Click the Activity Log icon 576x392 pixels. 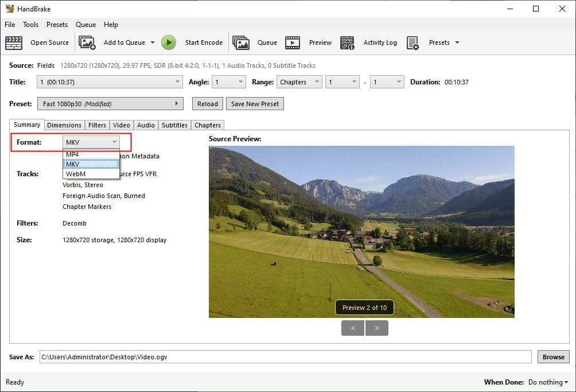[x=347, y=42]
